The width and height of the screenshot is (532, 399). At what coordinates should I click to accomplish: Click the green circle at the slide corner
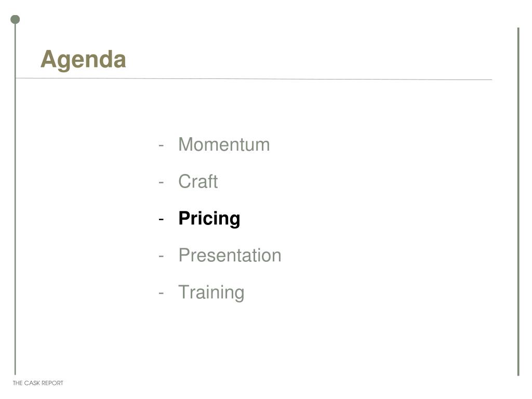(15, 20)
